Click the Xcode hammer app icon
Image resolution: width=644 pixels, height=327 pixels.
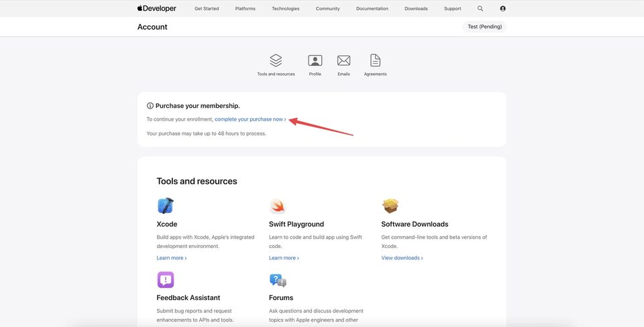click(166, 206)
